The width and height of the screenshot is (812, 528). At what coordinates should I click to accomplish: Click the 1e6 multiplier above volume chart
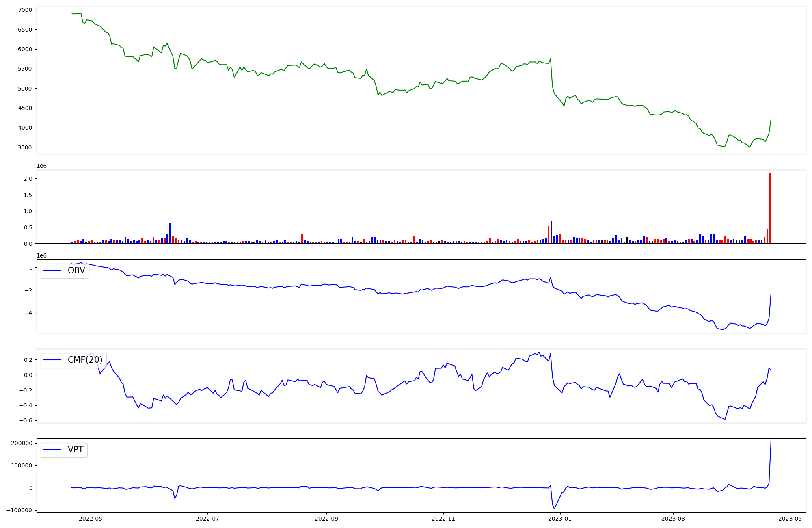pos(41,166)
